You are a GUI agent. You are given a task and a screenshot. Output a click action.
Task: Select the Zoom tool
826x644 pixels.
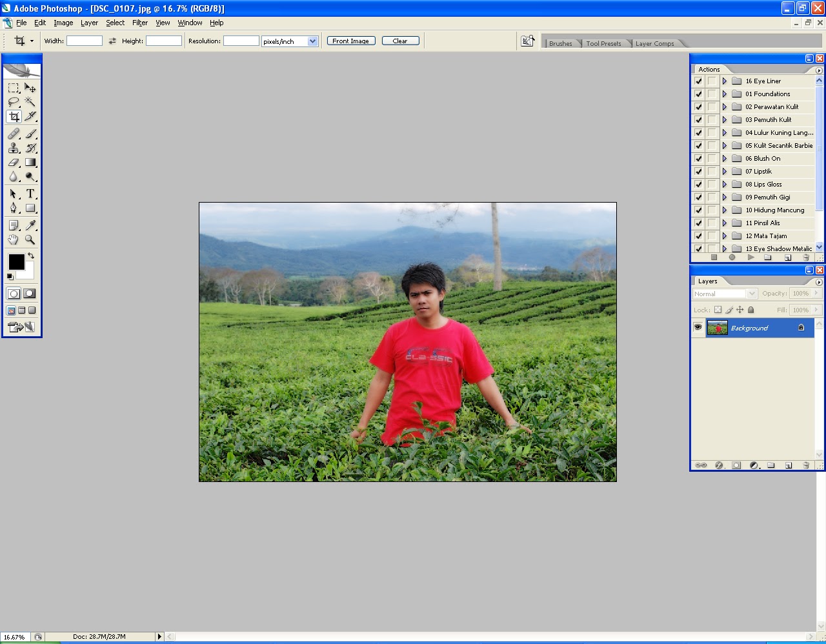click(30, 239)
